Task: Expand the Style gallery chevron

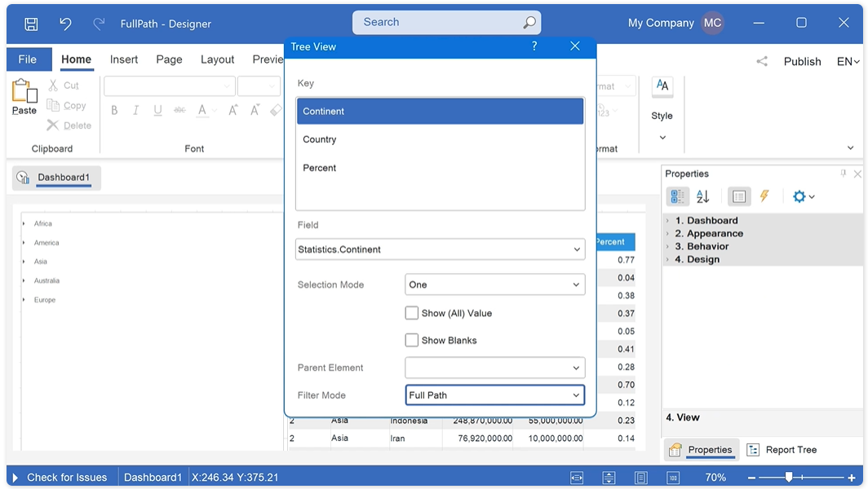Action: (x=662, y=138)
